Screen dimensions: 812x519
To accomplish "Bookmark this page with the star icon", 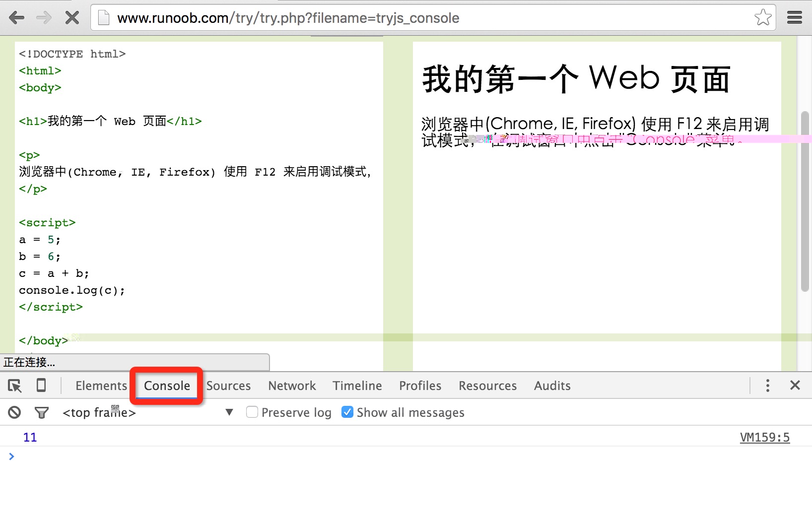I will pyautogui.click(x=762, y=18).
